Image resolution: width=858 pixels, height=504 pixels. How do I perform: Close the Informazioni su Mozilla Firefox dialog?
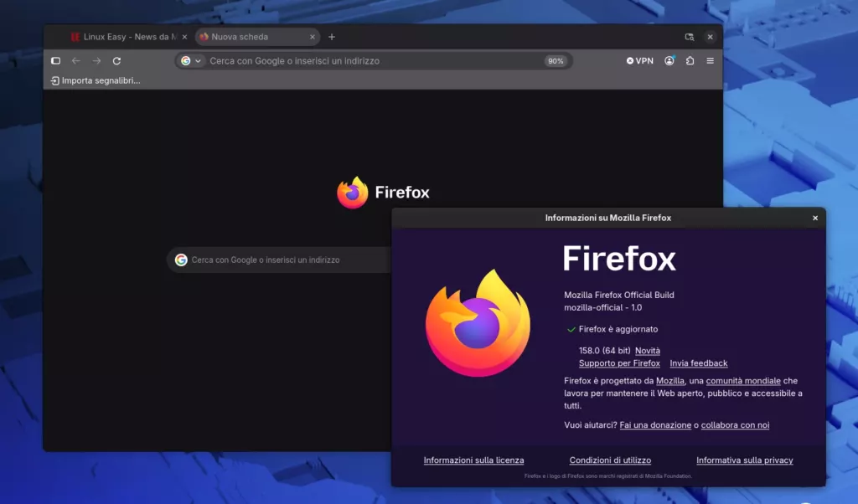[x=815, y=218]
